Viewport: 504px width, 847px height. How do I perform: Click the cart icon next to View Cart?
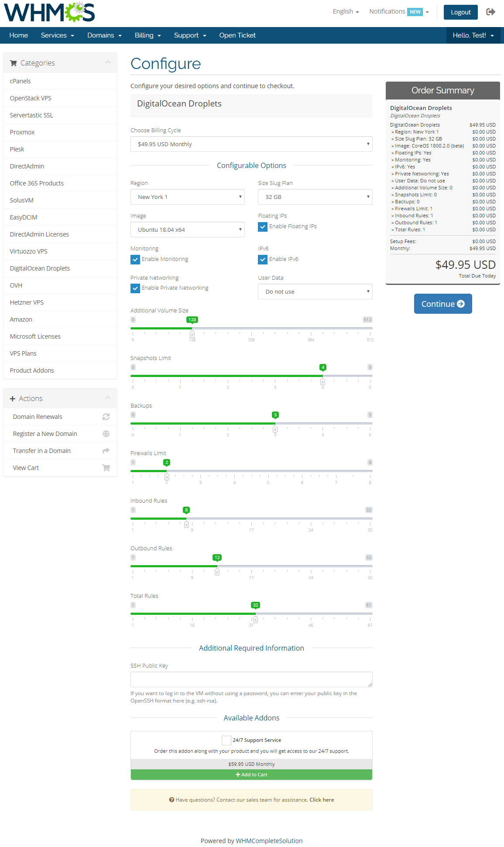[106, 468]
